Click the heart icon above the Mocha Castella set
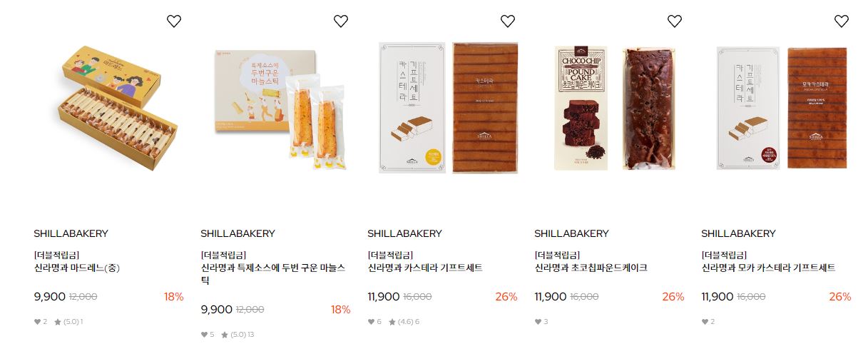Image resolution: width=868 pixels, height=354 pixels. point(842,21)
